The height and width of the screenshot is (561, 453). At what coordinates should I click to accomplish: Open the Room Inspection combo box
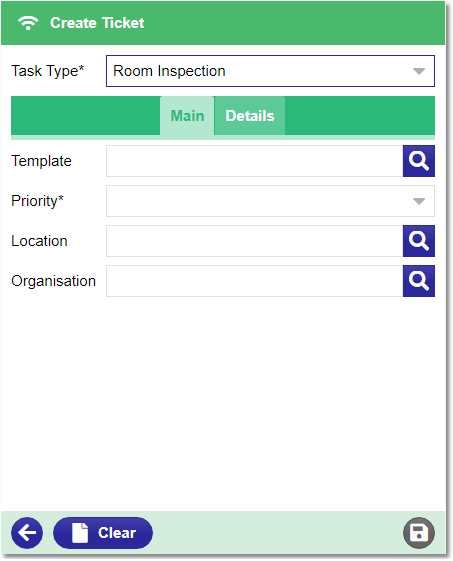270,71
